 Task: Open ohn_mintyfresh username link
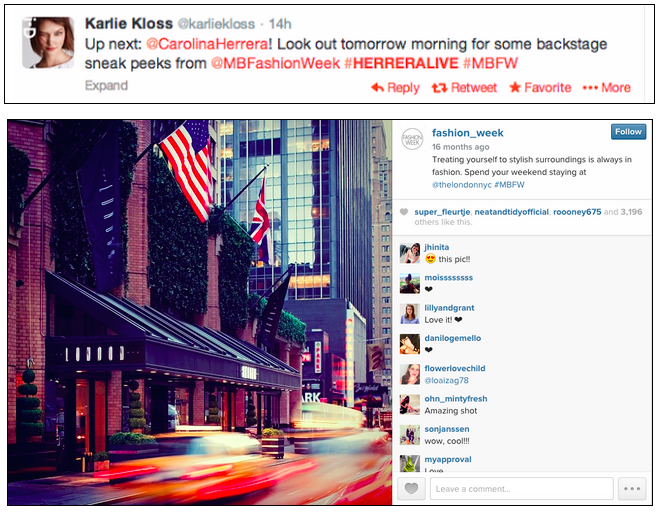456,399
